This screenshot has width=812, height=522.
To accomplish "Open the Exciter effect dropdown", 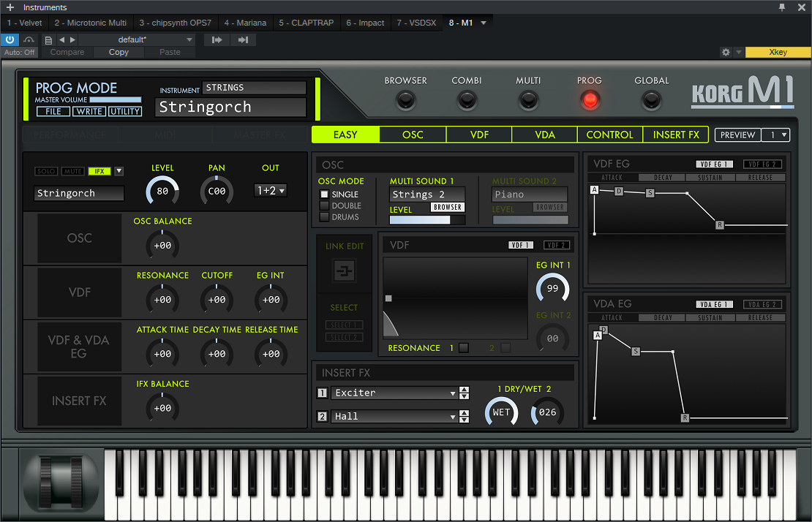I will click(x=394, y=393).
